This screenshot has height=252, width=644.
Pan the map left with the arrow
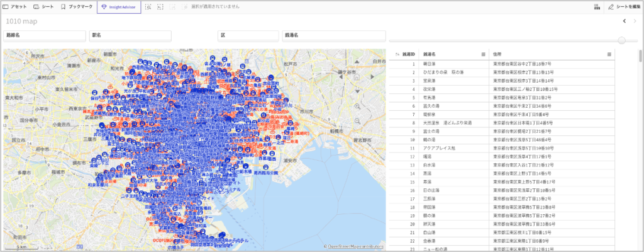click(342, 77)
